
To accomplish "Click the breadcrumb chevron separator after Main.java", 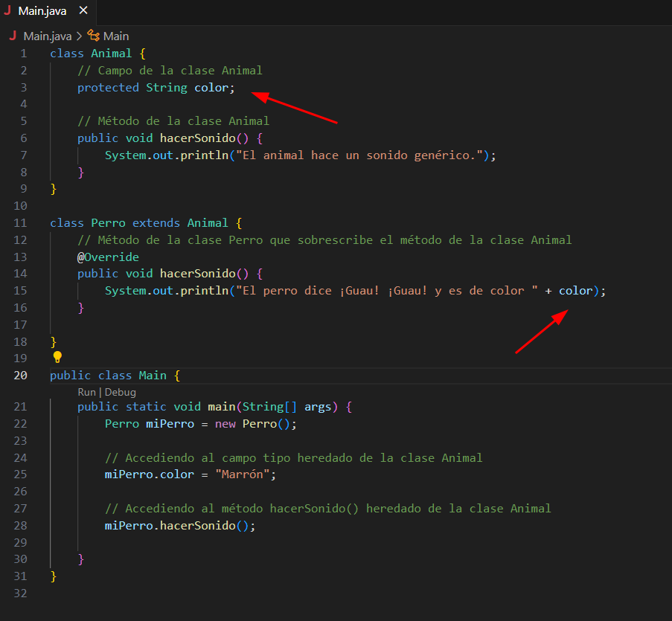I will pyautogui.click(x=80, y=36).
